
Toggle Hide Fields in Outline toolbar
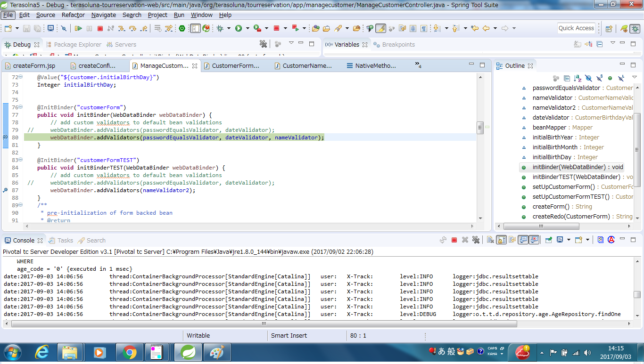[x=589, y=78]
